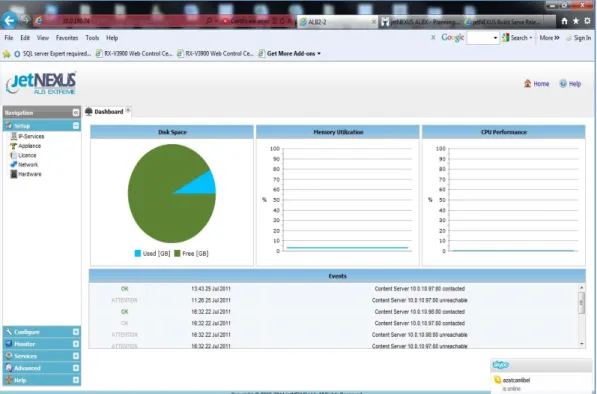The image size is (597, 394).
Task: Expand the Configure section
Action: coord(76,332)
